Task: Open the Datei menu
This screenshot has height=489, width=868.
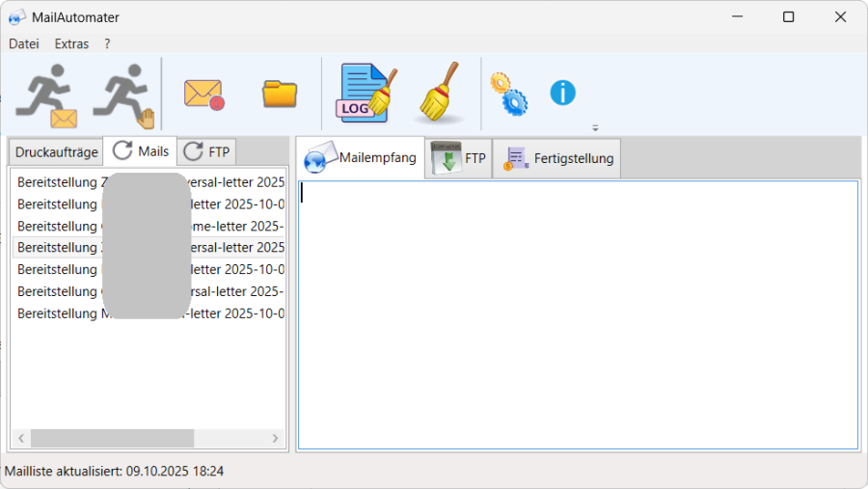Action: [24, 43]
